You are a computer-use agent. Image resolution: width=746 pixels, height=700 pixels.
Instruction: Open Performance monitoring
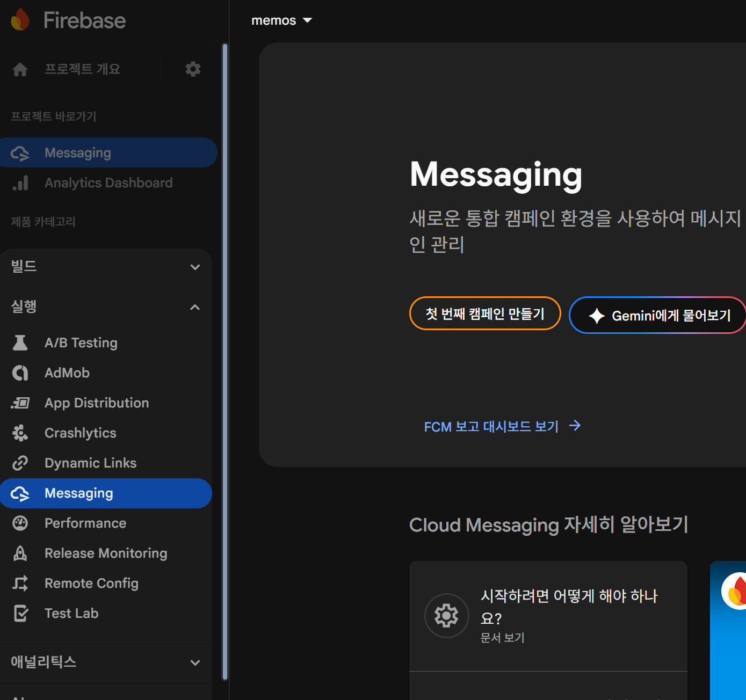(x=106, y=523)
